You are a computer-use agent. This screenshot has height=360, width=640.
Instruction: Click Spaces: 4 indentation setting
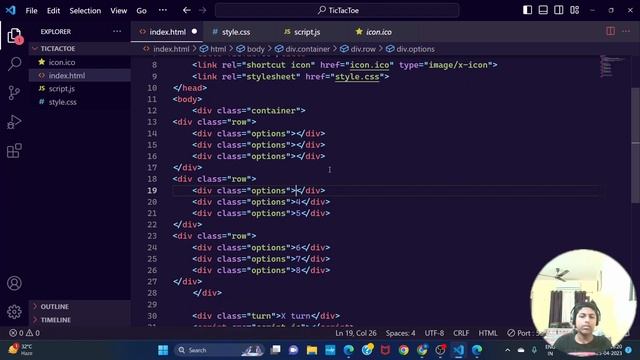coord(400,333)
